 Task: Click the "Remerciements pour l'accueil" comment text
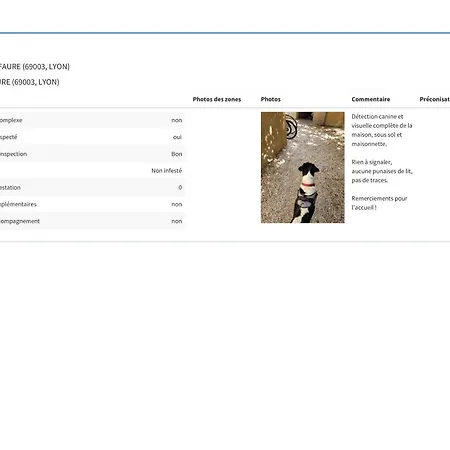(x=379, y=203)
